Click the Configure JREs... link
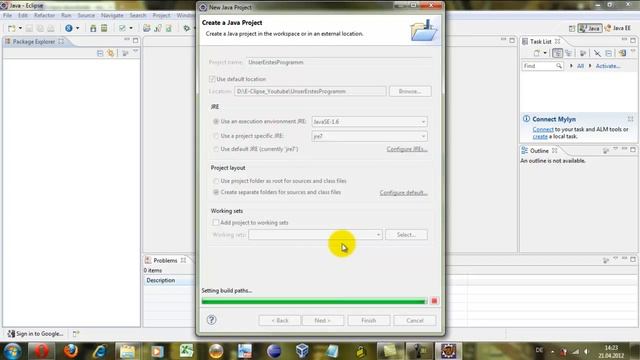The image size is (640, 360). (407, 149)
